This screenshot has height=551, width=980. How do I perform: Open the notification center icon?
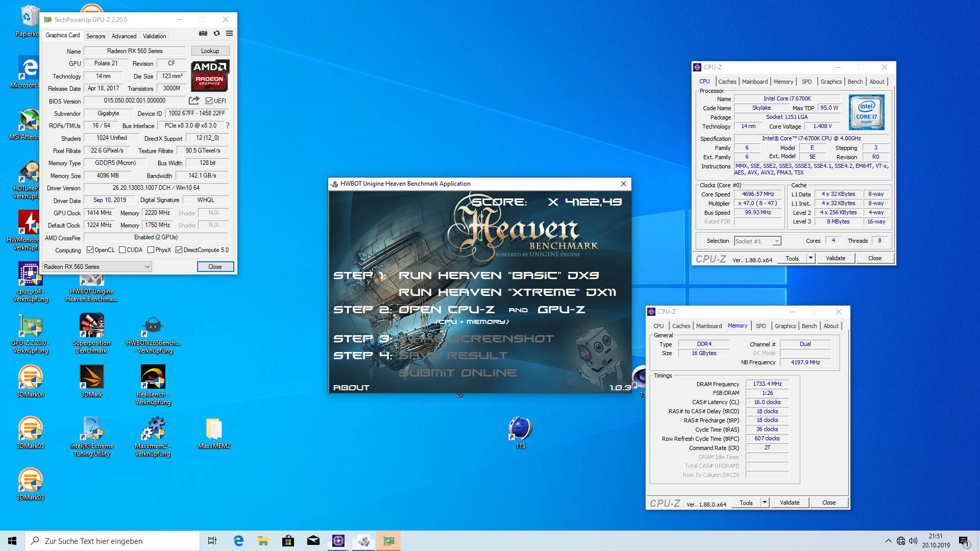coord(964,541)
